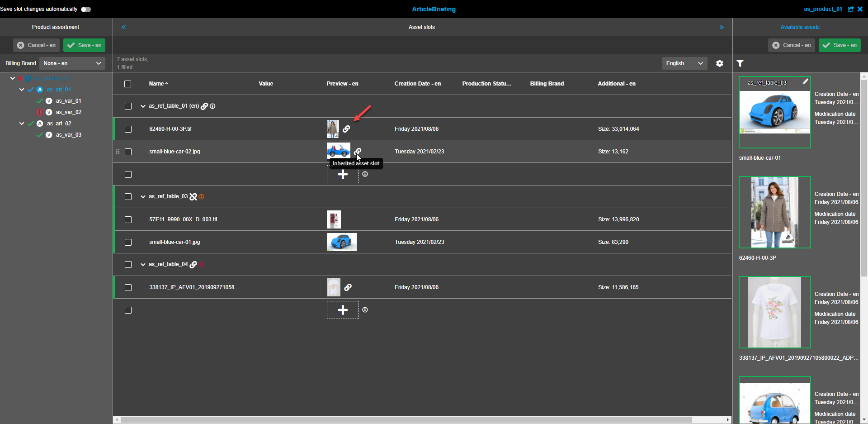
Task: Click the warning icon next to as_ref_table_04
Action: [x=202, y=264]
